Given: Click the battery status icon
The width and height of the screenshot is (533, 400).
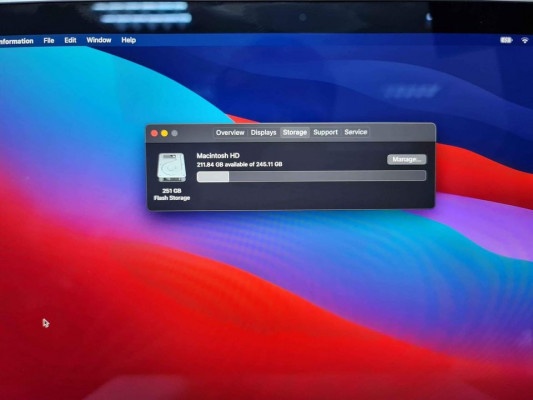Looking at the screenshot, I should (505, 40).
